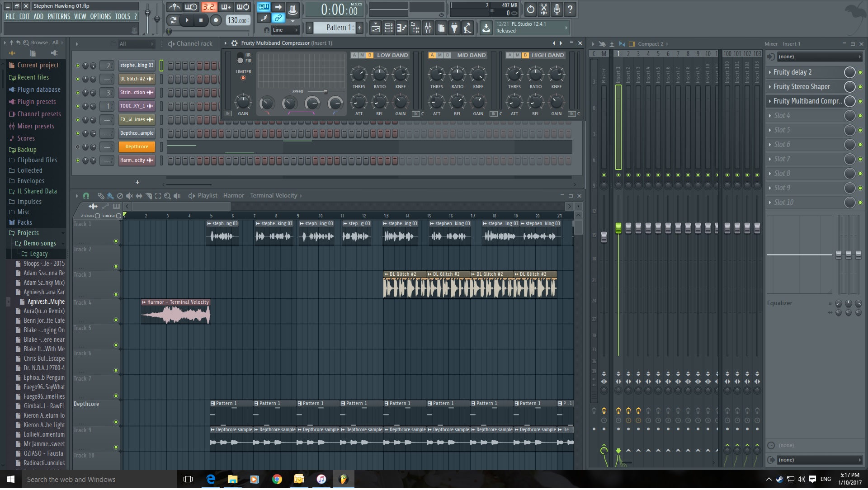Click the record button
Screen dimensions: 868x490
tap(216, 20)
